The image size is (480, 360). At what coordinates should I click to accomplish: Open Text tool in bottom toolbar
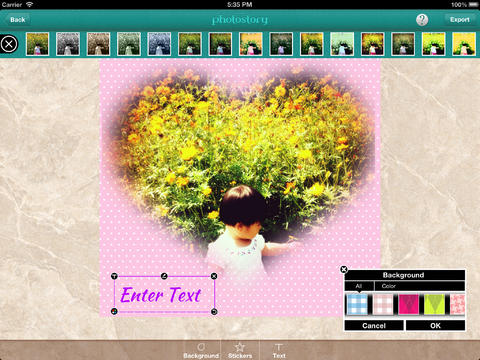[279, 351]
